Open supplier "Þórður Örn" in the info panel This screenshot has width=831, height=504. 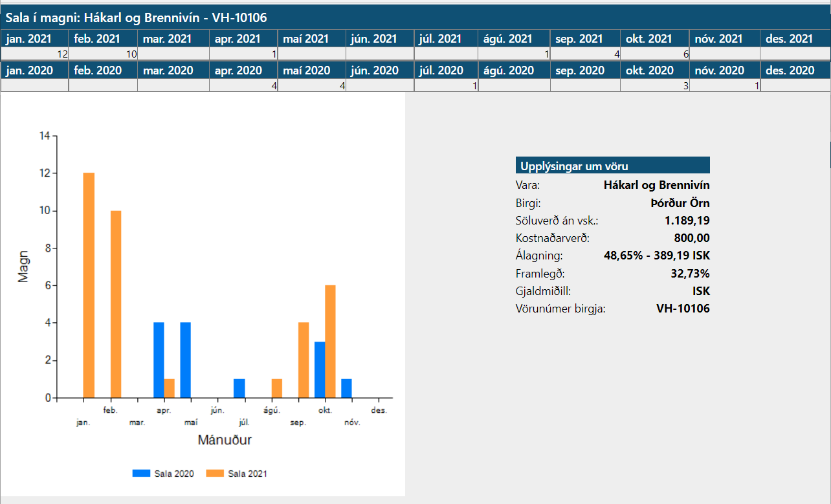point(680,203)
